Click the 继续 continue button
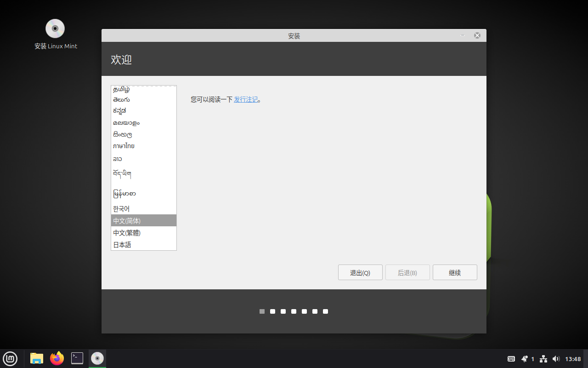The image size is (588, 368). pyautogui.click(x=455, y=272)
